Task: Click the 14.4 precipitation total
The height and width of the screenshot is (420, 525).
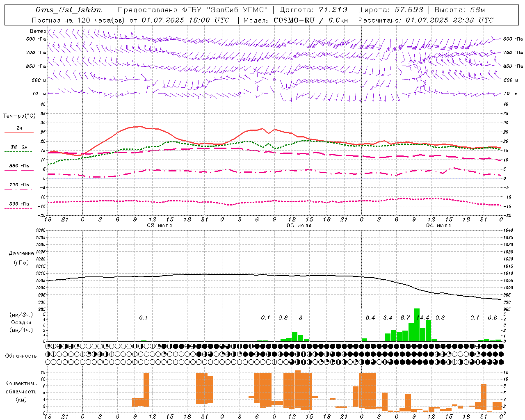Action: coord(423,318)
